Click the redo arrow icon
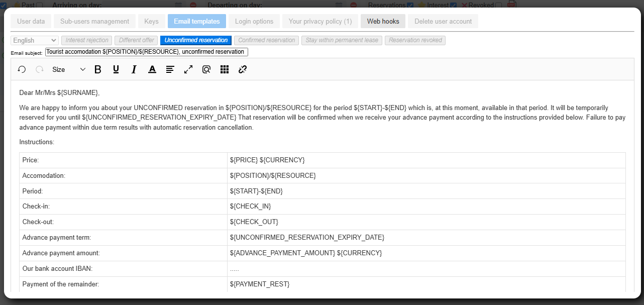This screenshot has width=644, height=305. (39, 69)
